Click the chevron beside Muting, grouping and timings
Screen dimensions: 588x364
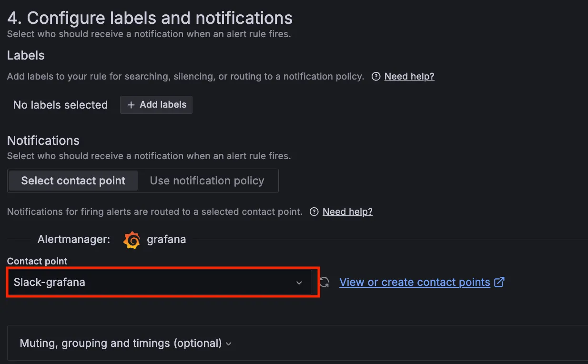[x=229, y=344]
